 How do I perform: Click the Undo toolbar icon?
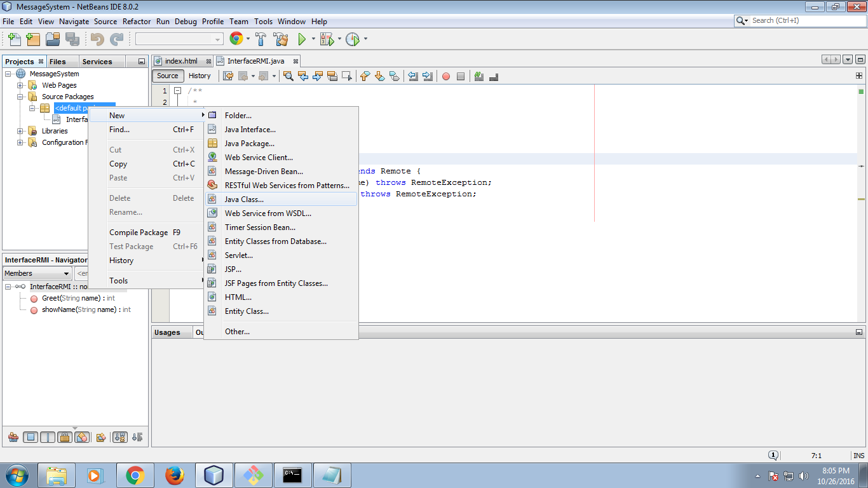[x=97, y=39]
